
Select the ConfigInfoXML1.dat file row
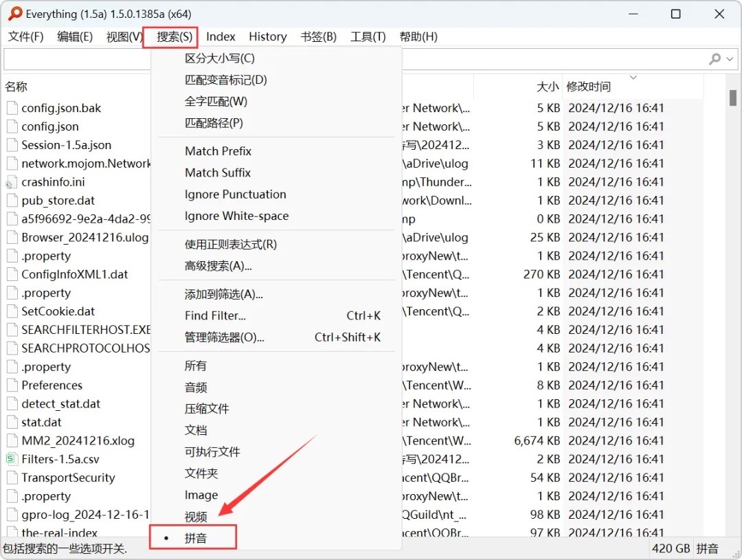pos(75,275)
